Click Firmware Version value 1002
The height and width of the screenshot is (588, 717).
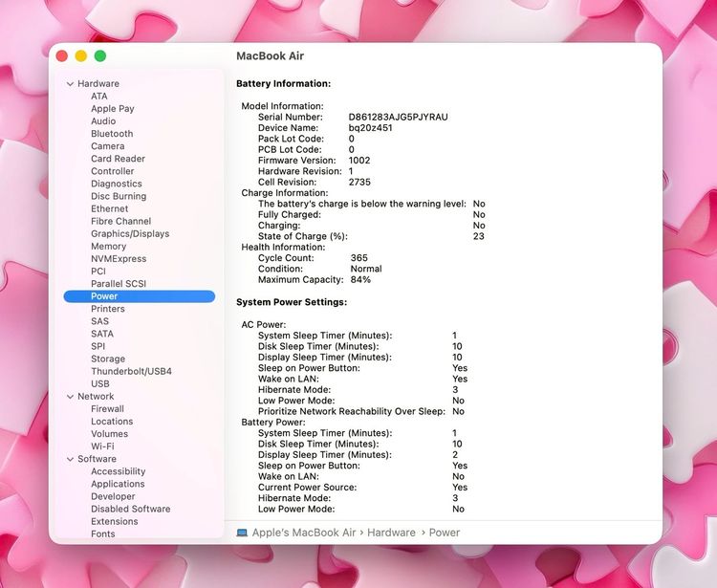[359, 161]
